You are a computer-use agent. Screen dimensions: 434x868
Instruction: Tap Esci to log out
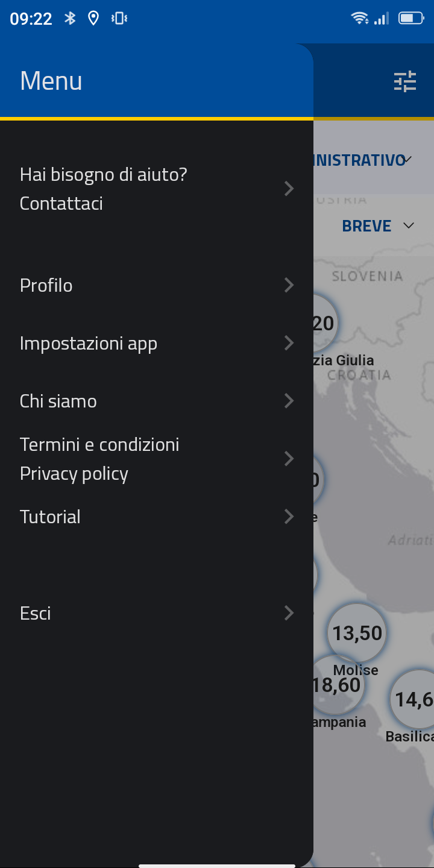(36, 613)
